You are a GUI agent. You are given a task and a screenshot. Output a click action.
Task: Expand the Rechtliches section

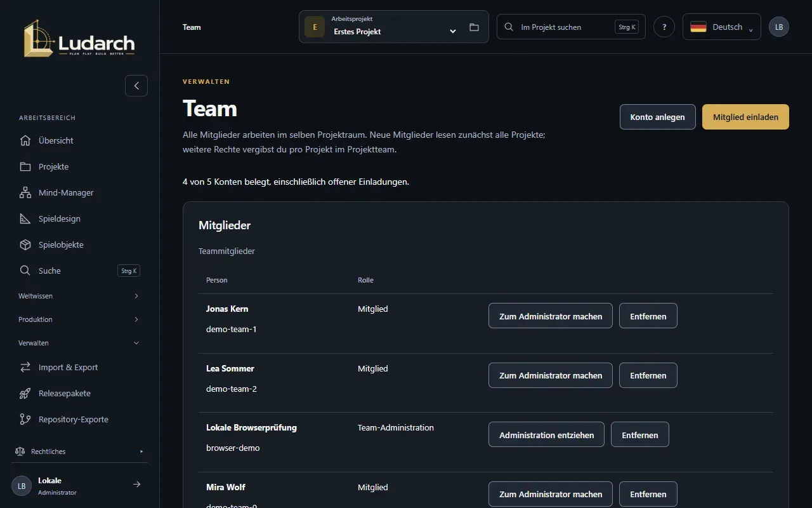(x=79, y=451)
